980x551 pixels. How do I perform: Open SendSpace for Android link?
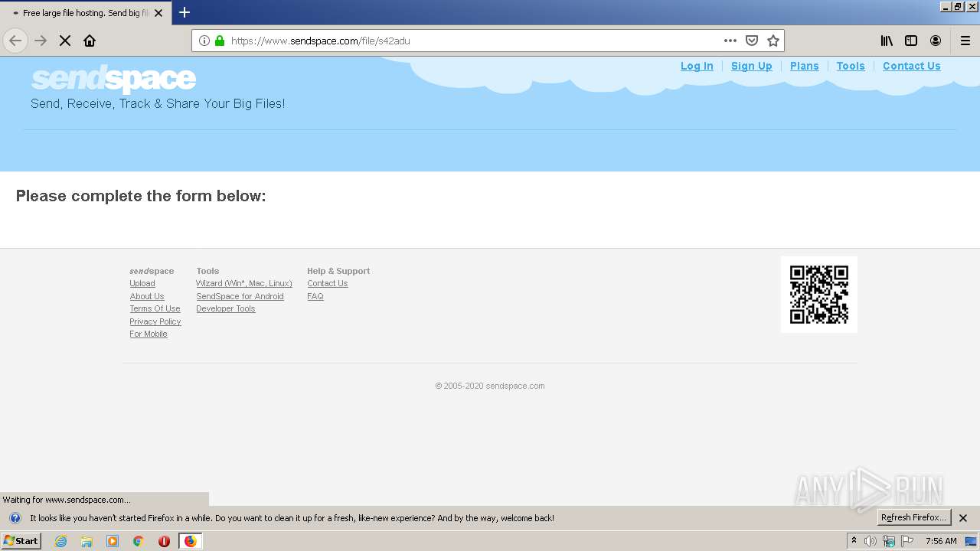[240, 296]
